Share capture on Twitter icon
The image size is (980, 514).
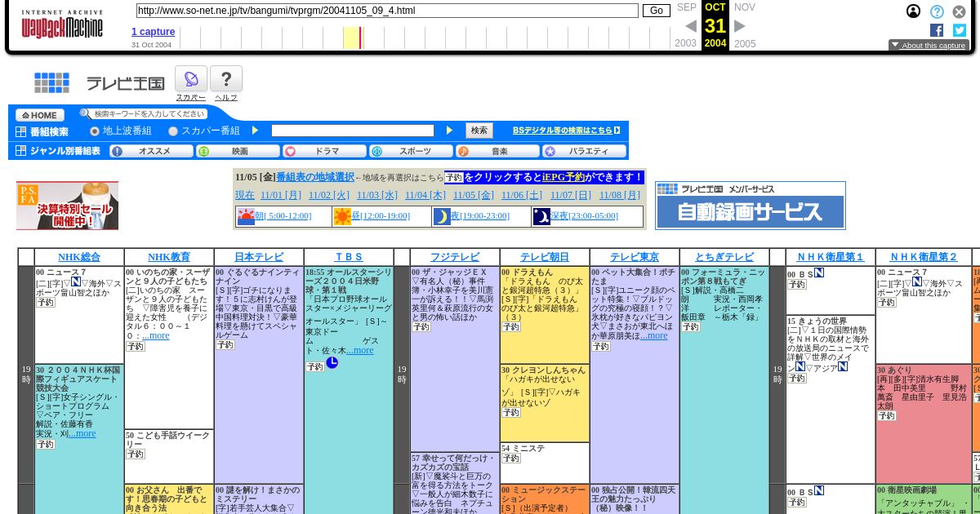[x=960, y=30]
